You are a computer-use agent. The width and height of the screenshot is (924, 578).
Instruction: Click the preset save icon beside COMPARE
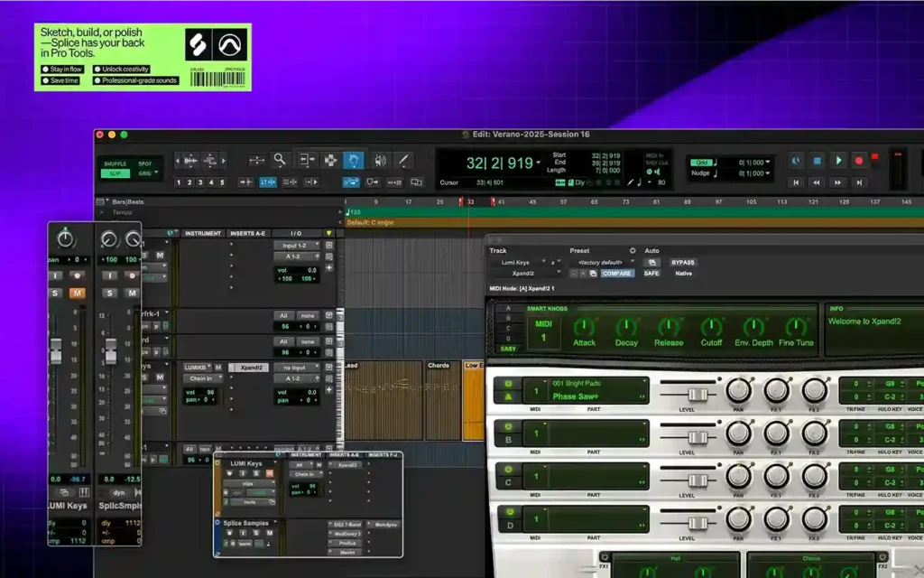coord(593,273)
